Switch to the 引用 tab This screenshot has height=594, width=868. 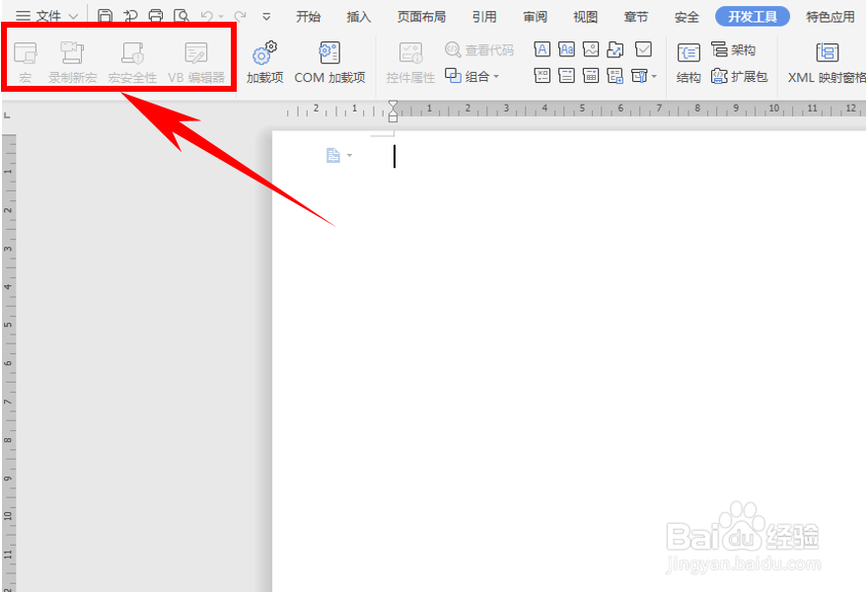pos(484,17)
